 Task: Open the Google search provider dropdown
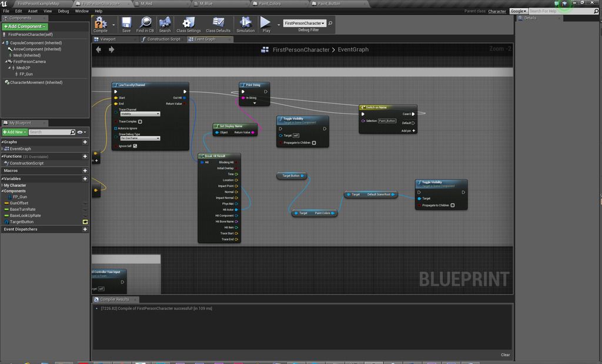pyautogui.click(x=519, y=11)
